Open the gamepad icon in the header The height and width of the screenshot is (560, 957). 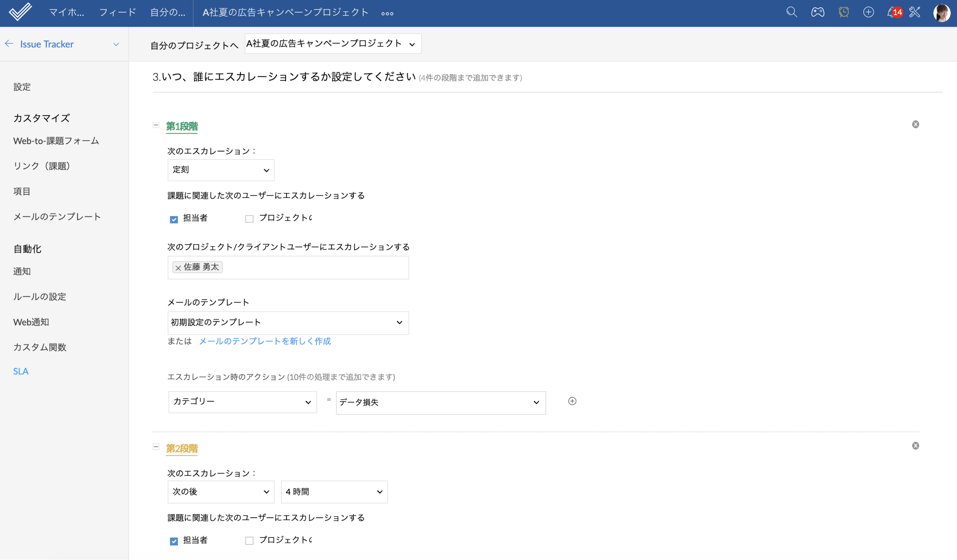(818, 12)
